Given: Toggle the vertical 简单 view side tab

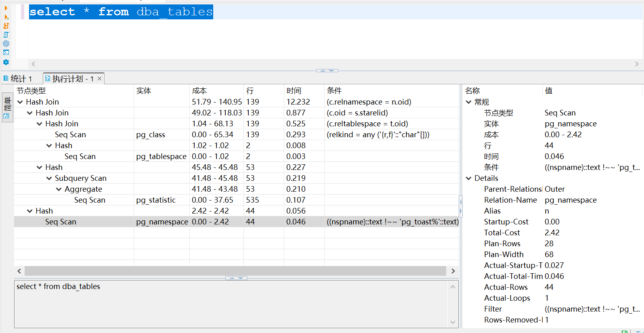Looking at the screenshot, I should pyautogui.click(x=7, y=107).
